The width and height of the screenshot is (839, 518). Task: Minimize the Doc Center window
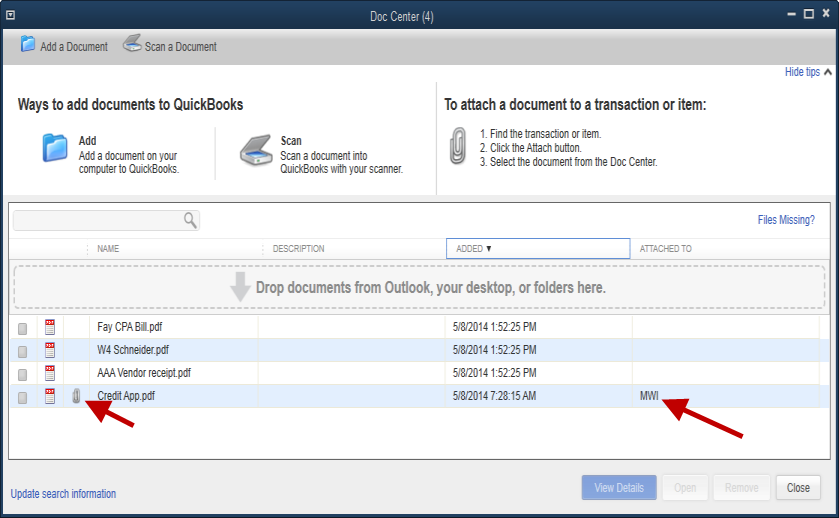792,14
